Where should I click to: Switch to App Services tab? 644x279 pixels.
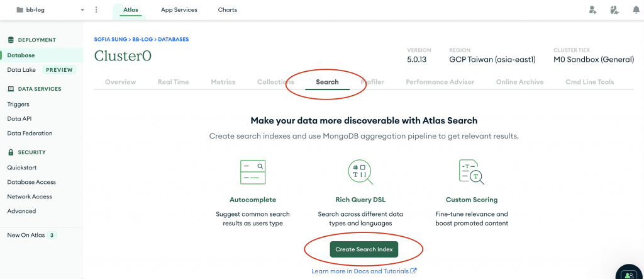point(179,10)
